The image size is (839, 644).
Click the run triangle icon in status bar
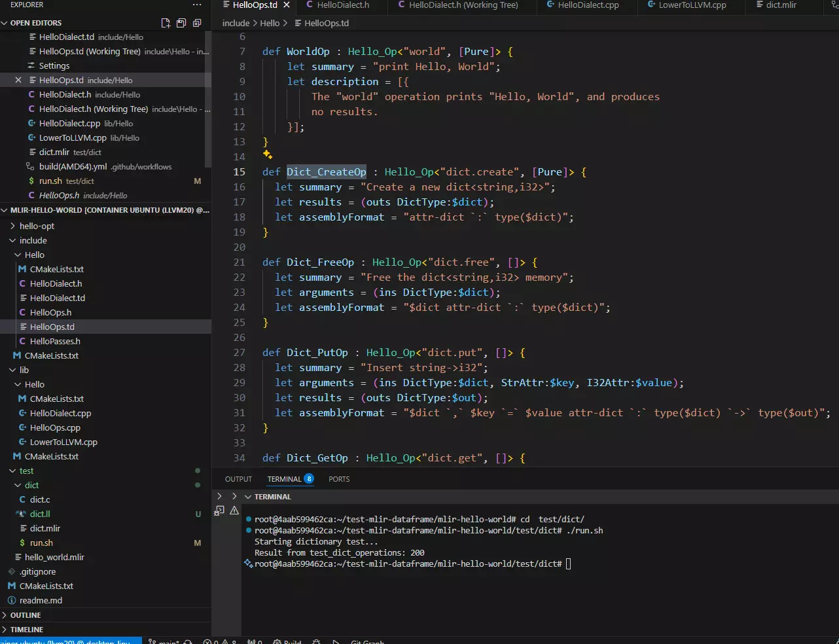[x=336, y=641]
